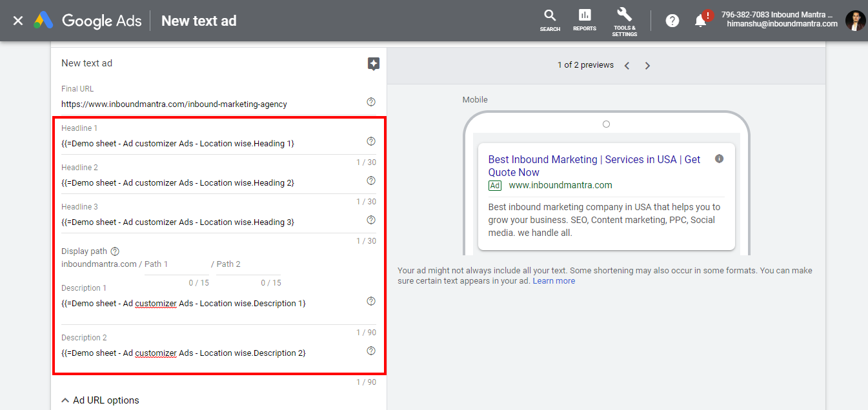Open the Search tool in header
This screenshot has height=410, width=868.
[550, 20]
